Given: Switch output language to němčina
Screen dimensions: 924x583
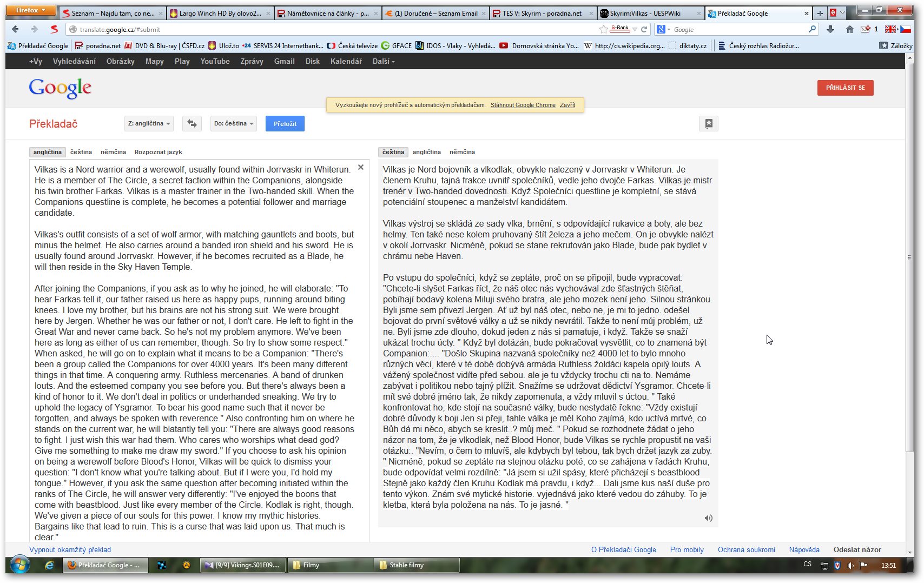Looking at the screenshot, I should point(462,152).
